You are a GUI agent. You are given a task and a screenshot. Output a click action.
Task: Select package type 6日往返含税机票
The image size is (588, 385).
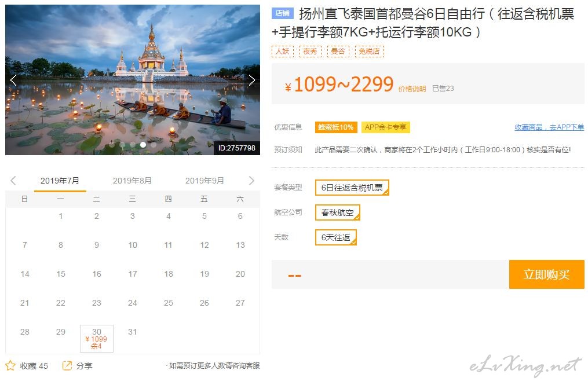pyautogui.click(x=352, y=188)
